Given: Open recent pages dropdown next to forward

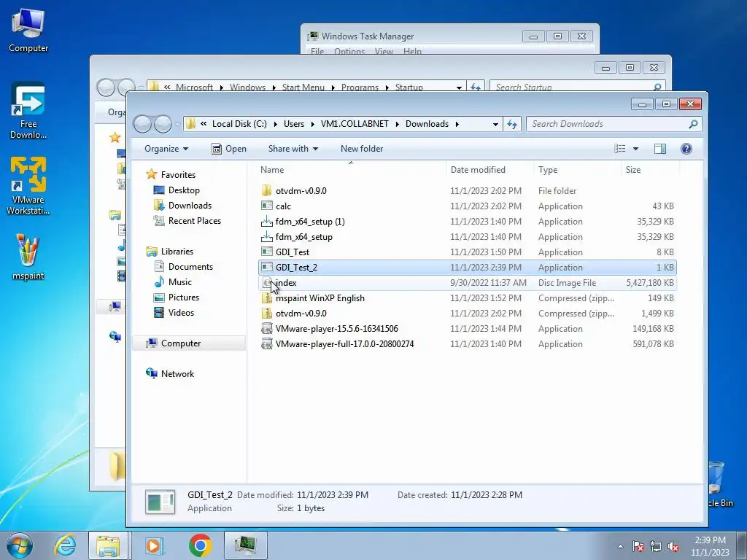Looking at the screenshot, I should [x=178, y=124].
